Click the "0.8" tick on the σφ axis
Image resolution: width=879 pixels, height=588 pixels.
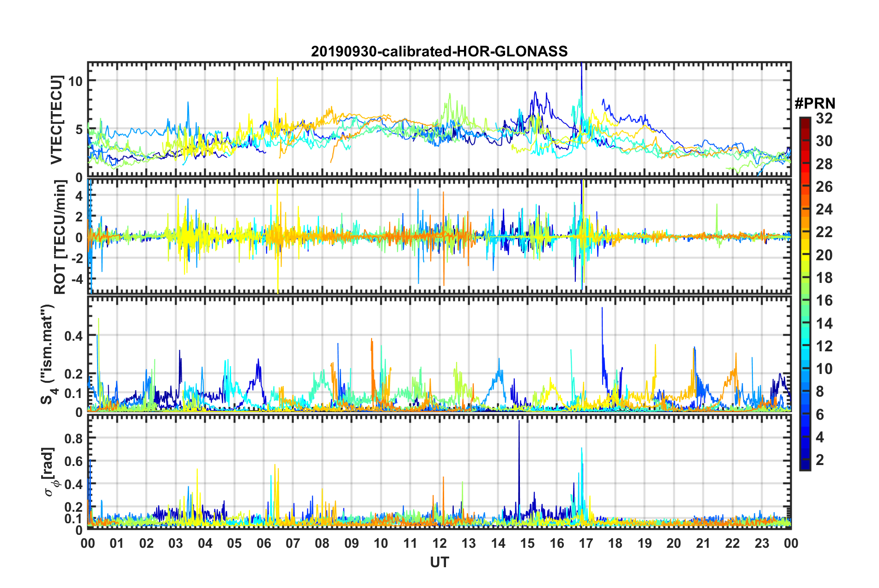(x=74, y=438)
